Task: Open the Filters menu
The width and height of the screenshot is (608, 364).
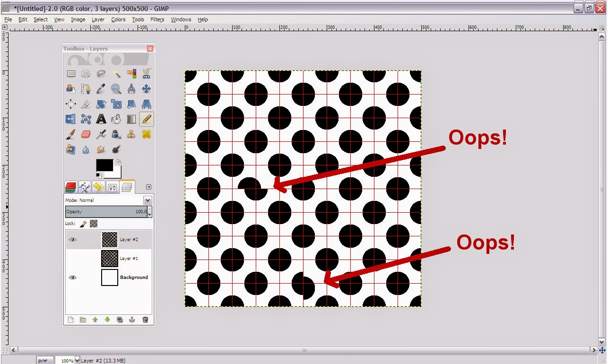Action: click(x=157, y=19)
